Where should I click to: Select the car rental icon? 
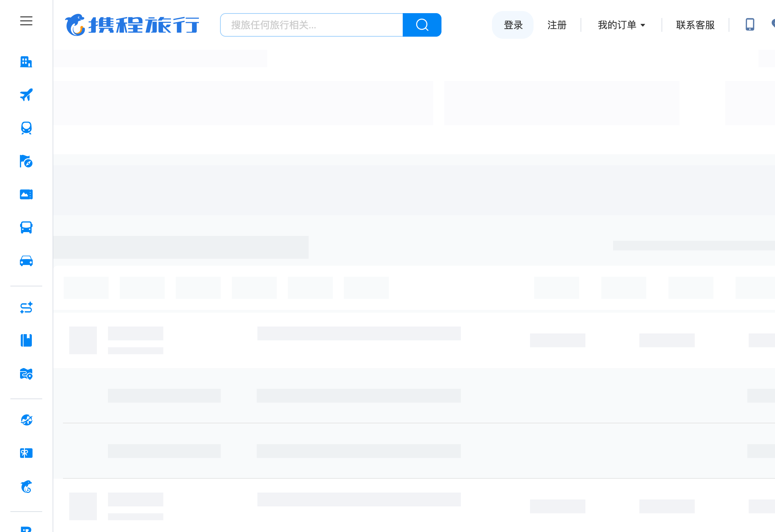[26, 261]
